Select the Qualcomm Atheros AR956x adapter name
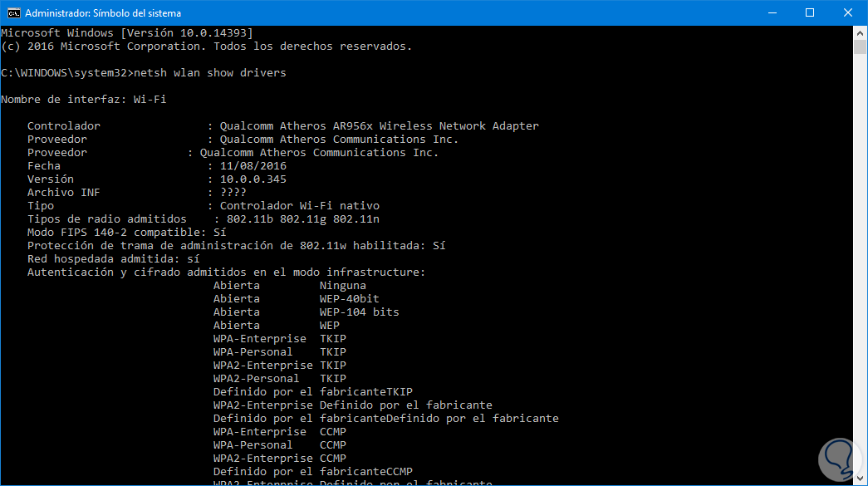Image resolution: width=868 pixels, height=486 pixels. tap(379, 126)
